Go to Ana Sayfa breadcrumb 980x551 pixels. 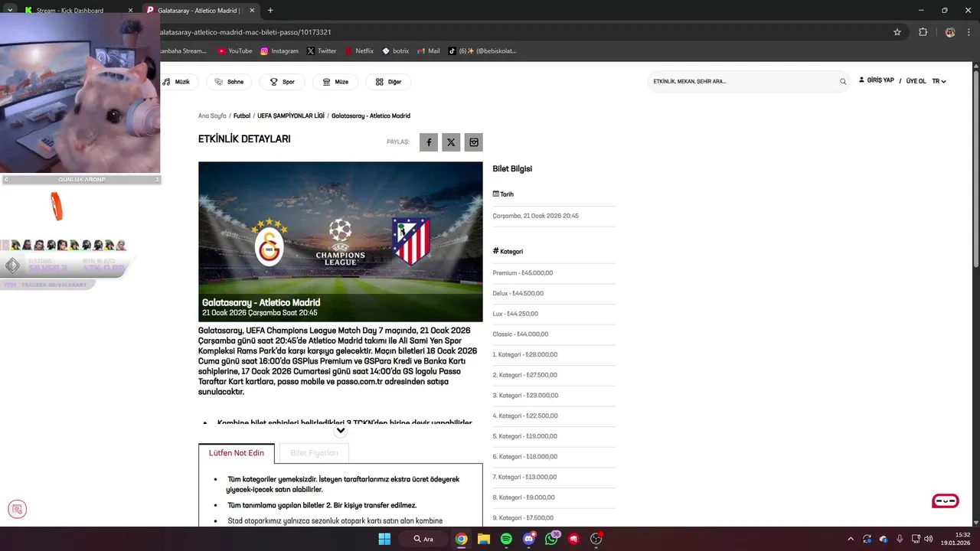tap(212, 116)
